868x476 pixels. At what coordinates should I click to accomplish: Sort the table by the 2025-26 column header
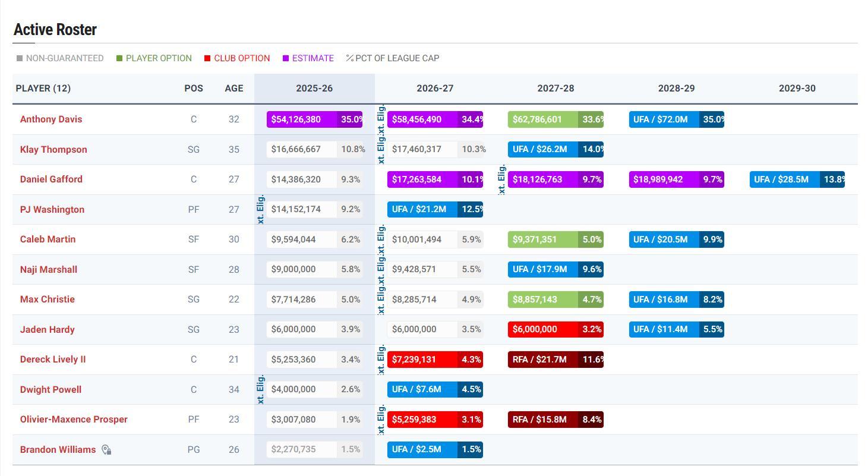coord(314,89)
